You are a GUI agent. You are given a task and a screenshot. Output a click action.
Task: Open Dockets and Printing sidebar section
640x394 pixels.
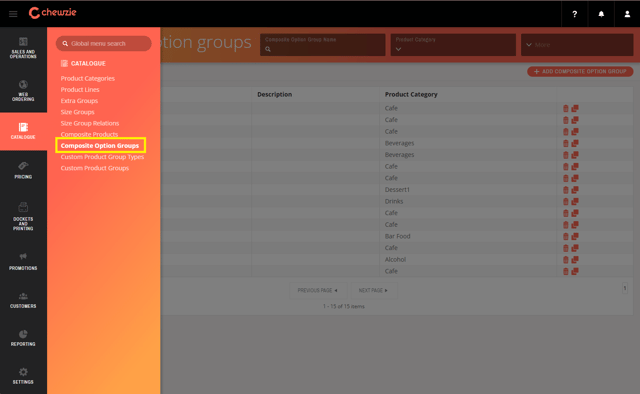[x=23, y=216]
